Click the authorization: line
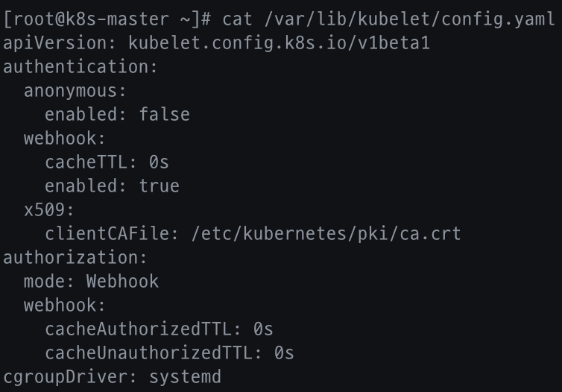 pyautogui.click(x=75, y=258)
